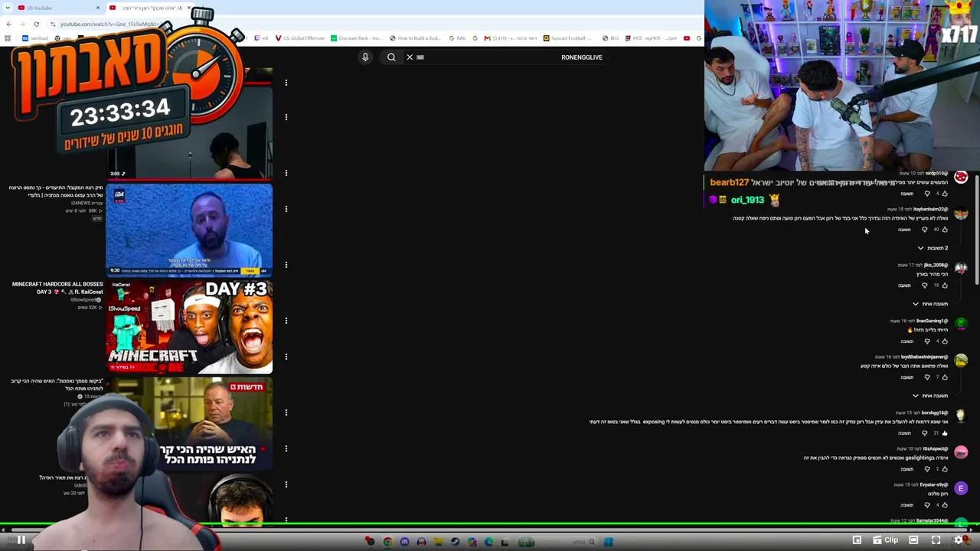This screenshot has width=980, height=551.
Task: Reply to itaybenhaim22's comment
Action: click(x=905, y=230)
